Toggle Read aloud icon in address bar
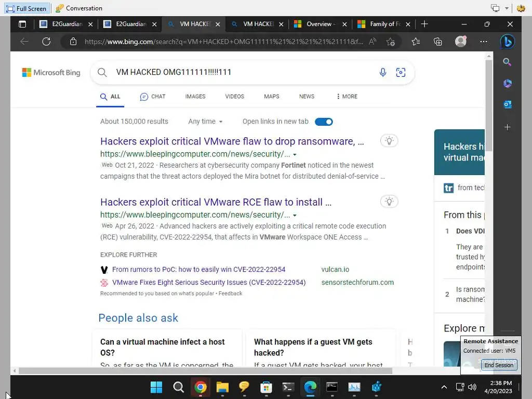 373,42
